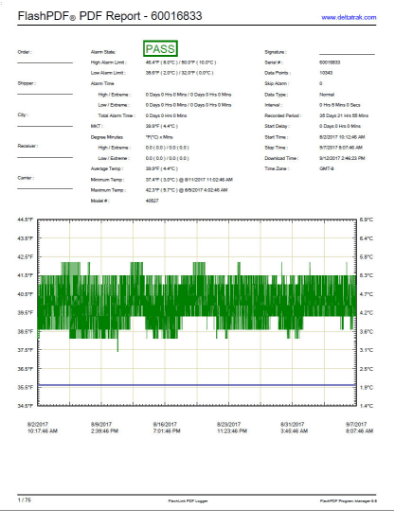Click the green PASS alarm state badge

160,49
